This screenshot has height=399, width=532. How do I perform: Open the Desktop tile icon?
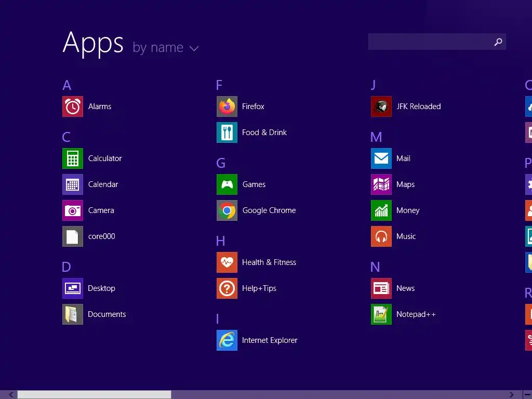[73, 288]
